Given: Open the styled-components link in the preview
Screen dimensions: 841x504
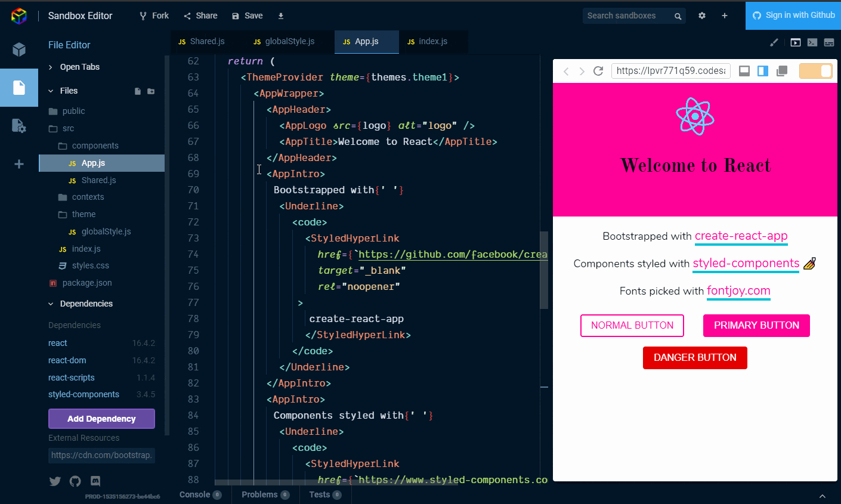Looking at the screenshot, I should point(746,264).
